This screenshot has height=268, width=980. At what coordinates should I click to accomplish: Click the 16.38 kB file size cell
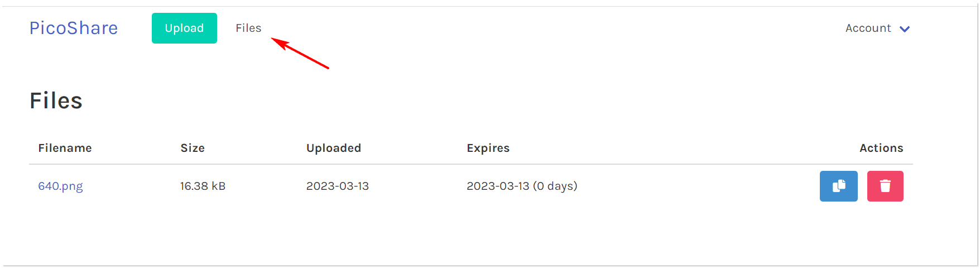point(203,186)
